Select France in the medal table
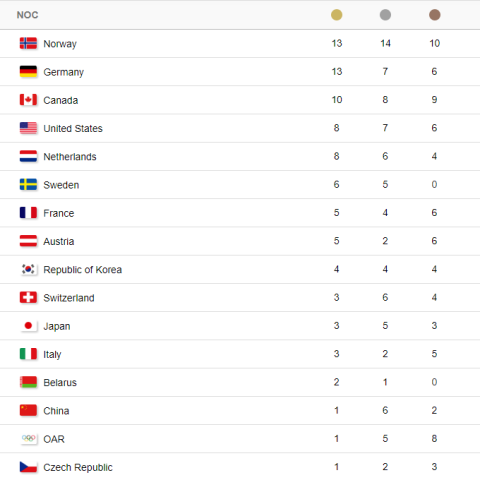The image size is (480, 480). (x=59, y=213)
